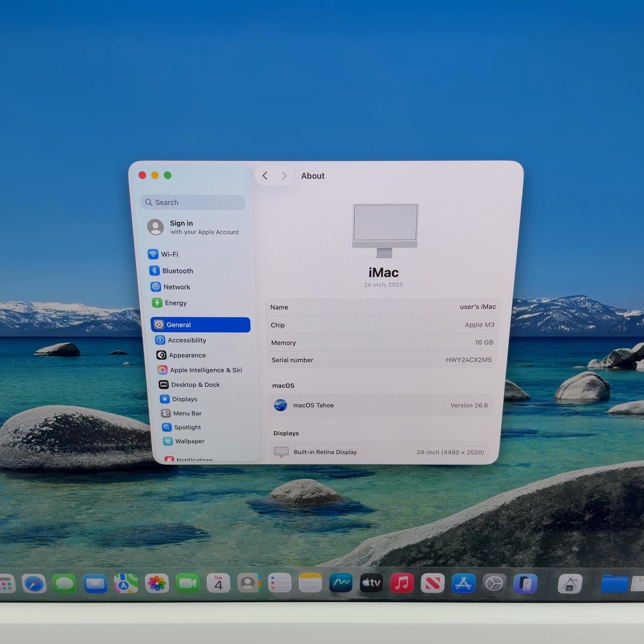The image size is (644, 644).
Task: Go forward with the right chevron
Action: (x=284, y=176)
